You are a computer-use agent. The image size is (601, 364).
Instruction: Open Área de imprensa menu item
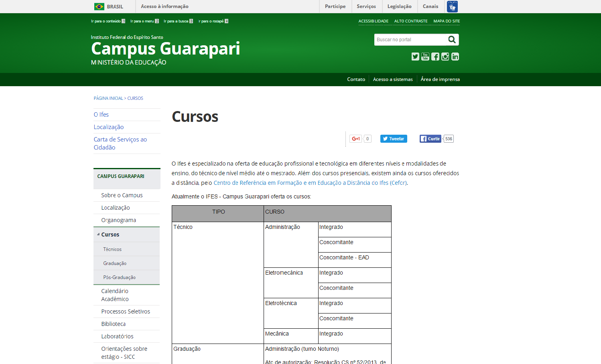tap(440, 79)
